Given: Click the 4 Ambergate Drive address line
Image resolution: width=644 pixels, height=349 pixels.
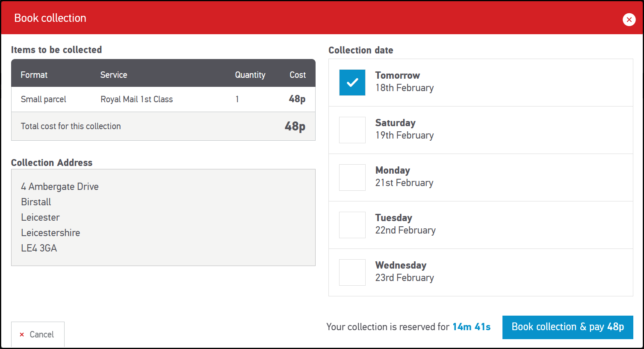Looking at the screenshot, I should [x=60, y=186].
